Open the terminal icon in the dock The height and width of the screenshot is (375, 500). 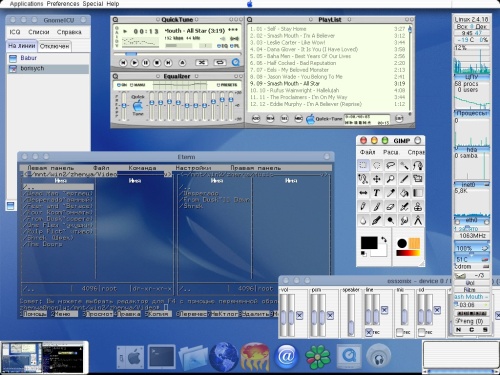162,357
